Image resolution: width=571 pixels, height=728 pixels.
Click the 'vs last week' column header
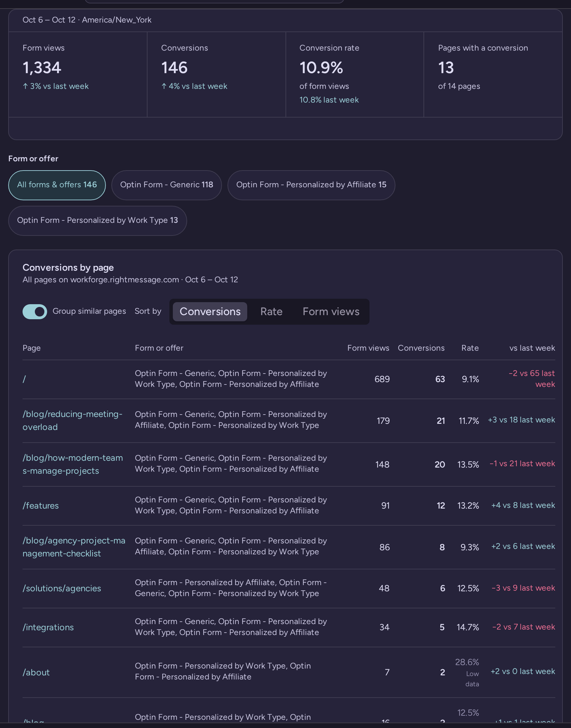click(x=532, y=348)
